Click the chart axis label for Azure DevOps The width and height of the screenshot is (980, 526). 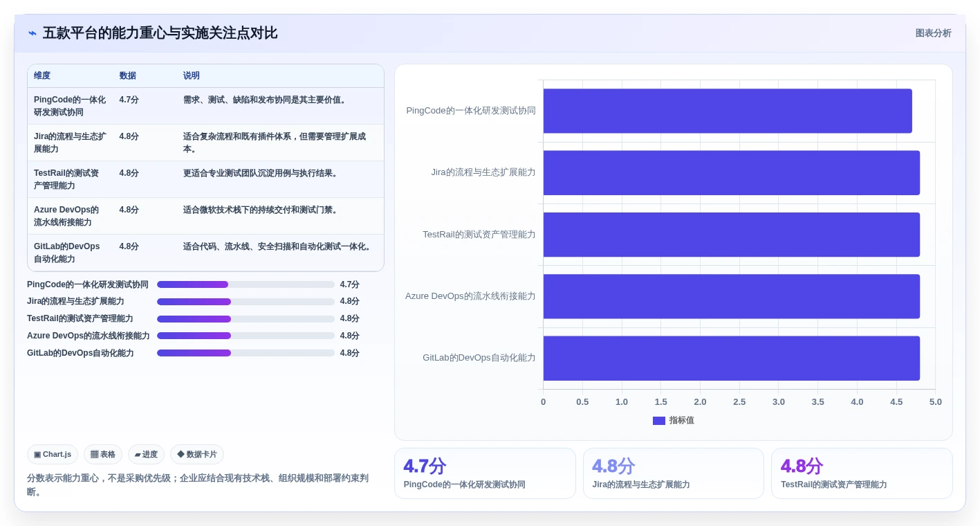tap(470, 296)
